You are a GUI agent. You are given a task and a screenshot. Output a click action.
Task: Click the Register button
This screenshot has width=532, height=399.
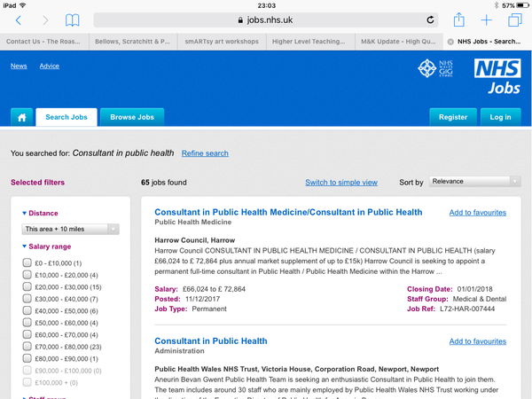click(453, 117)
